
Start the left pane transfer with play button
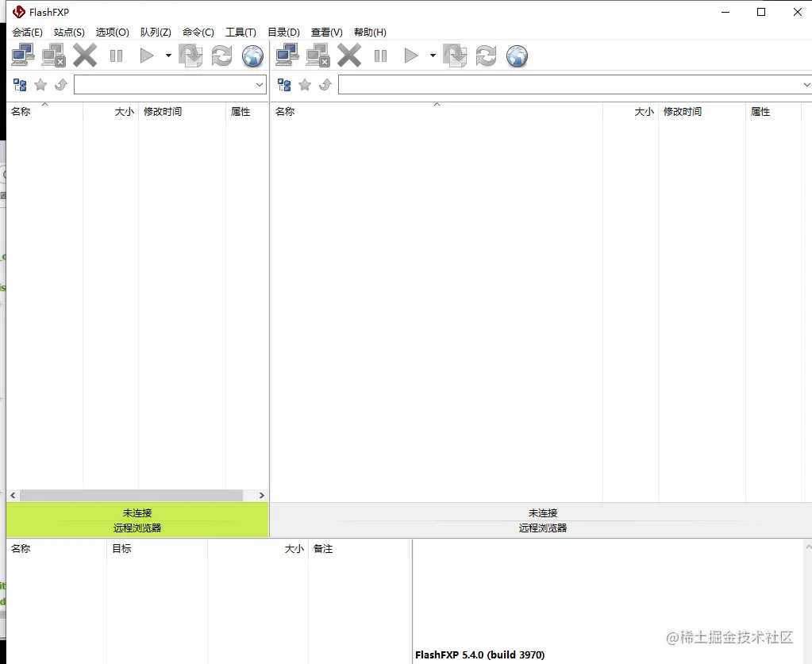pos(147,56)
